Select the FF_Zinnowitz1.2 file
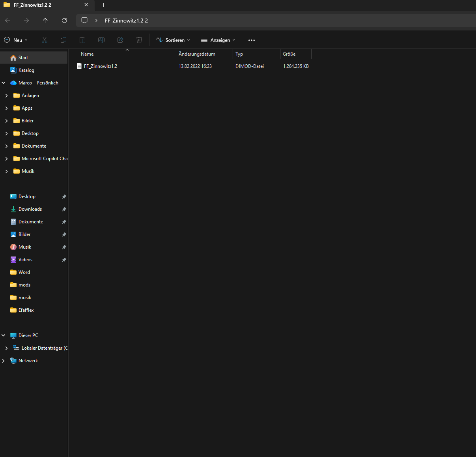The height and width of the screenshot is (457, 476). pyautogui.click(x=101, y=66)
